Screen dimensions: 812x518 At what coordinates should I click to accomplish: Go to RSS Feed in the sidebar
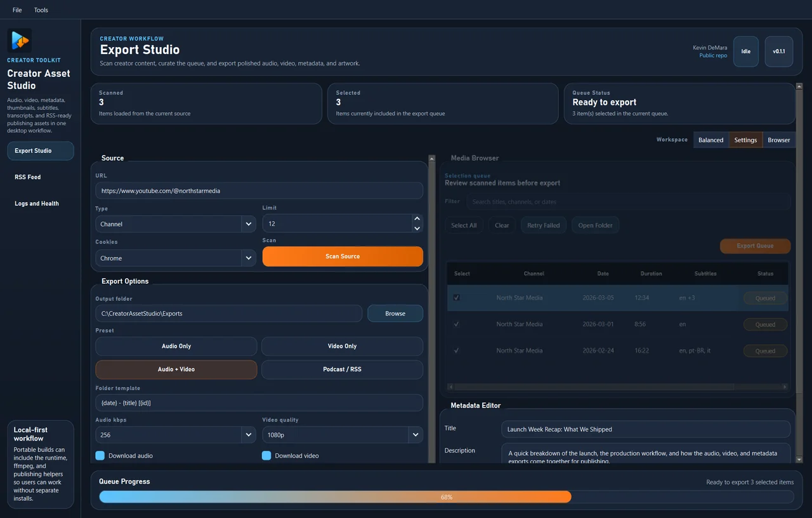pos(41,177)
